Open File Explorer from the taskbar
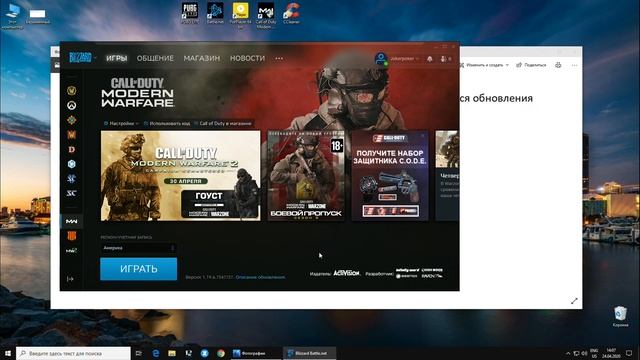This screenshot has width=640, height=360. pos(172,353)
